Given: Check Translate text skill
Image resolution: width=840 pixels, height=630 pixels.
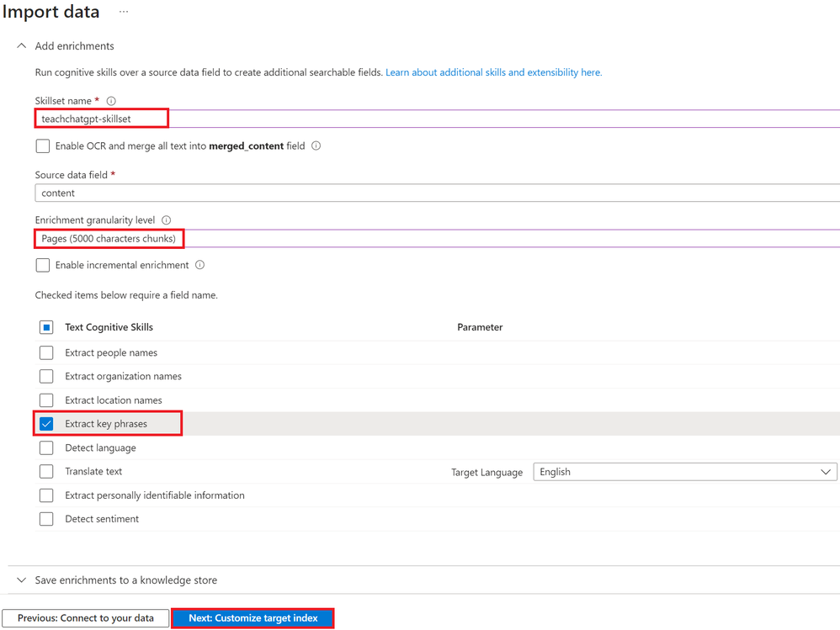Looking at the screenshot, I should [x=46, y=472].
